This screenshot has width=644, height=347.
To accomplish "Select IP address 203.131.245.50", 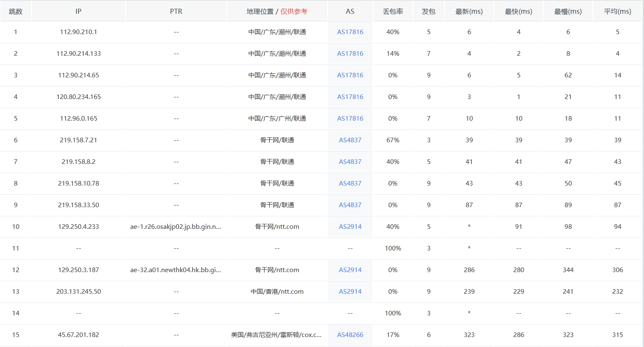I will (79, 292).
